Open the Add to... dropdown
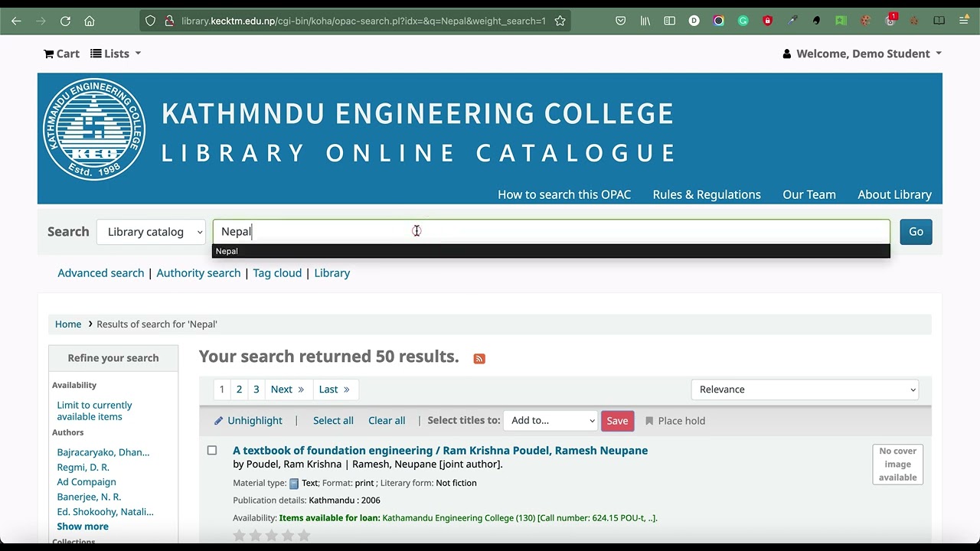The width and height of the screenshot is (980, 551). click(x=550, y=420)
